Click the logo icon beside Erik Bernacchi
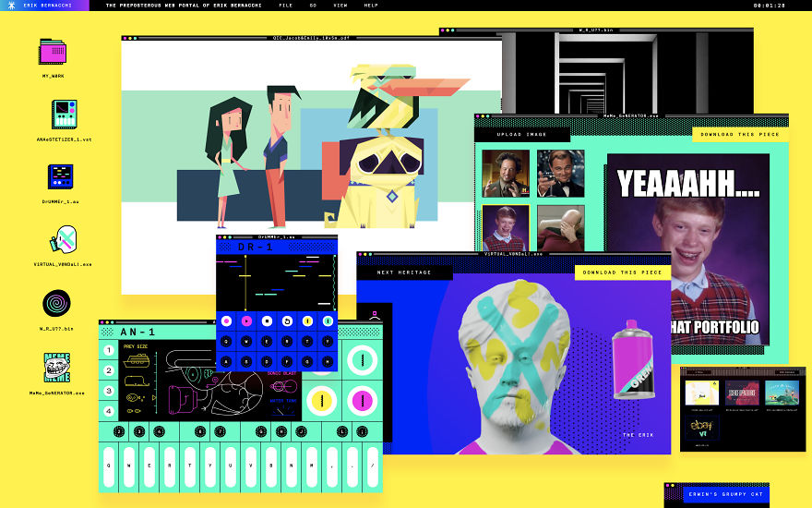The height and width of the screenshot is (508, 812). (x=11, y=6)
